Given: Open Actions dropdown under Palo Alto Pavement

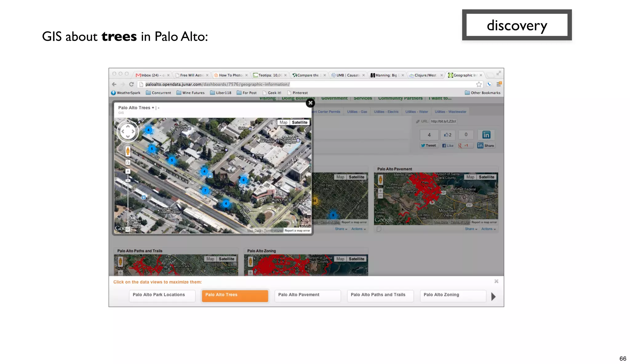Looking at the screenshot, I should click(488, 229).
